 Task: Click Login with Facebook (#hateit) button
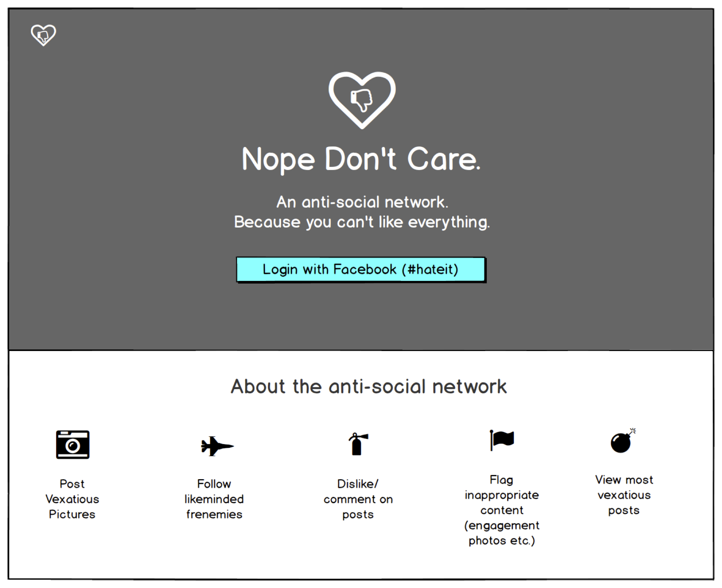pos(361,269)
